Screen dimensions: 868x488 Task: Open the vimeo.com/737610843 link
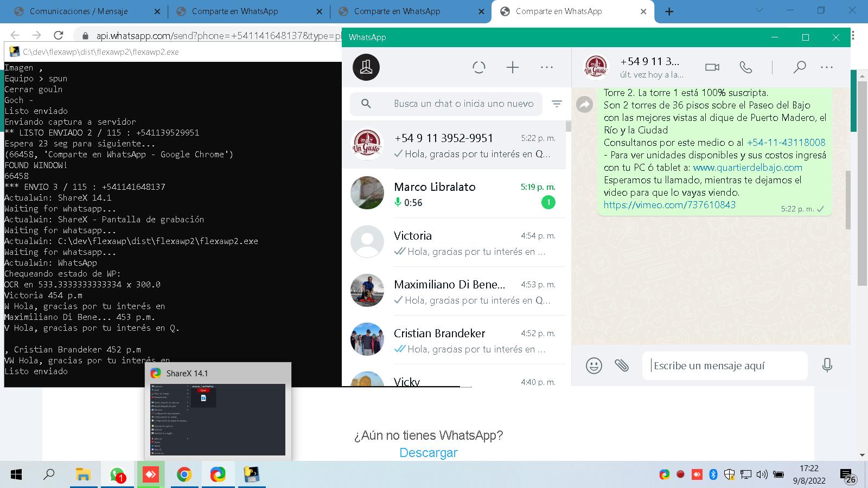[x=669, y=205]
